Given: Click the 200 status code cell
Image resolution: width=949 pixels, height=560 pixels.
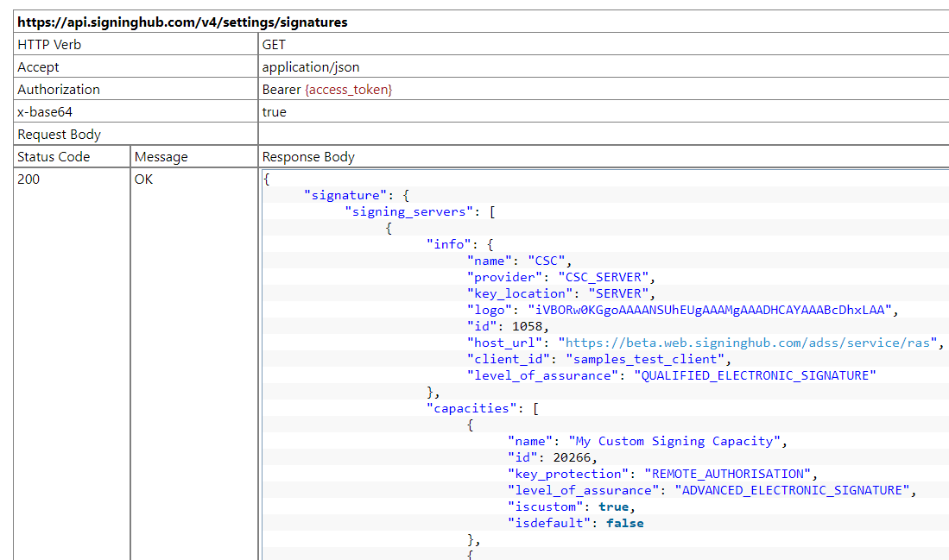Looking at the screenshot, I should coord(28,179).
